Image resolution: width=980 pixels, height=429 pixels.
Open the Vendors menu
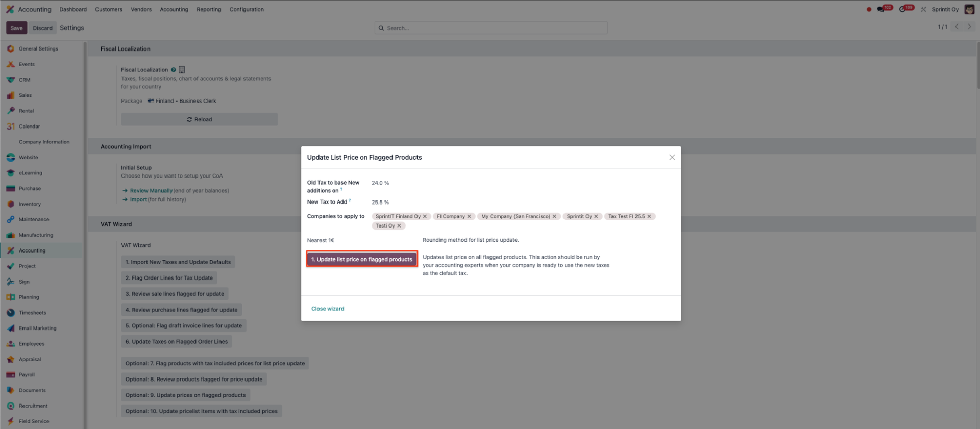(141, 9)
